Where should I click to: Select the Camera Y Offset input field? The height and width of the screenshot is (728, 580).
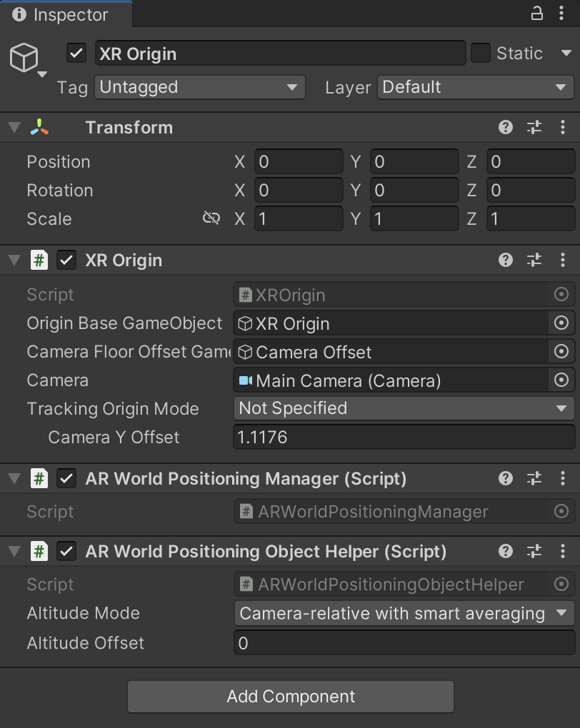404,437
